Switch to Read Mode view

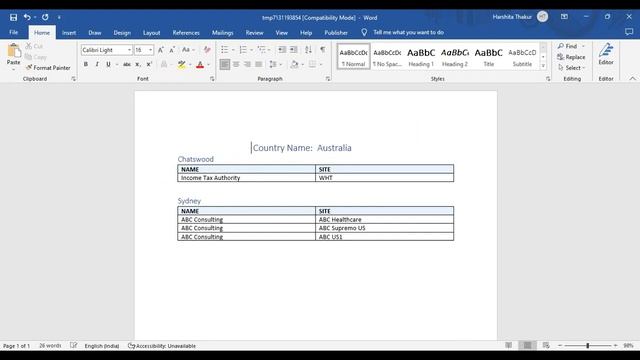509,345
